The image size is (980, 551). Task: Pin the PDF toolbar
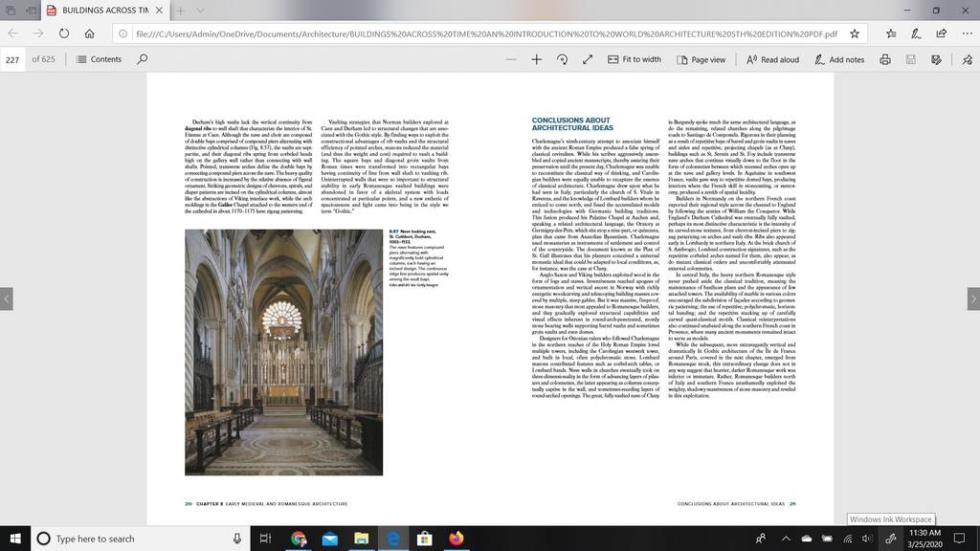(x=967, y=59)
